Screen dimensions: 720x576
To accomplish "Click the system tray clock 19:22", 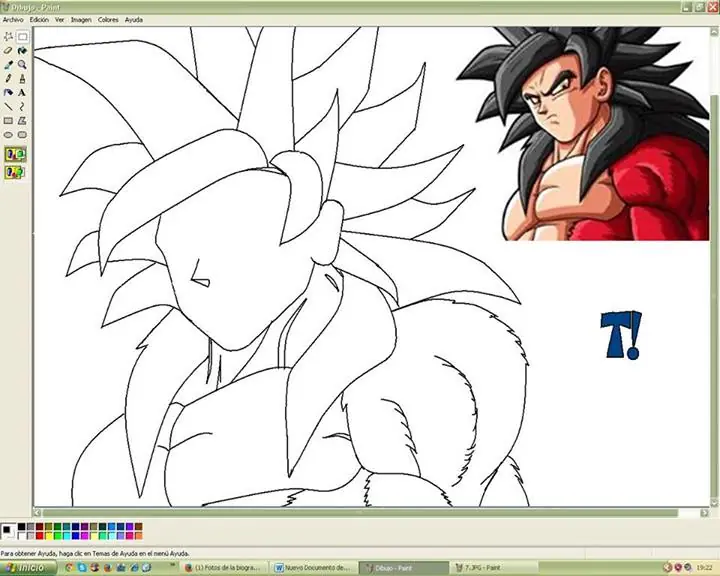I will point(704,568).
